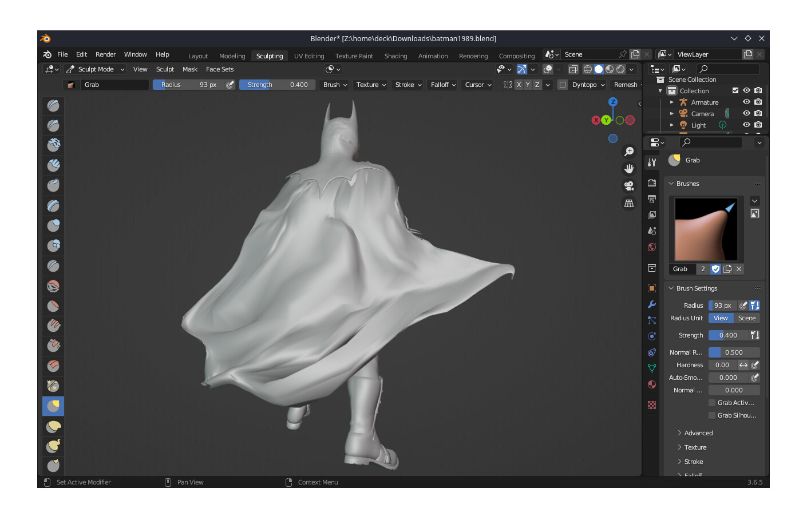Select the Multi-plane Scrape brush tool
The image size is (807, 532).
[x=53, y=366]
